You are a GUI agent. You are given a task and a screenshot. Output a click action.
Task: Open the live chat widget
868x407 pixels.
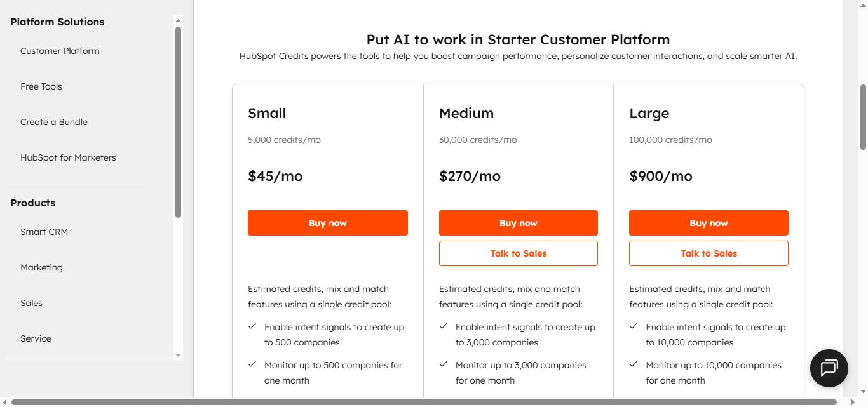coord(829,368)
